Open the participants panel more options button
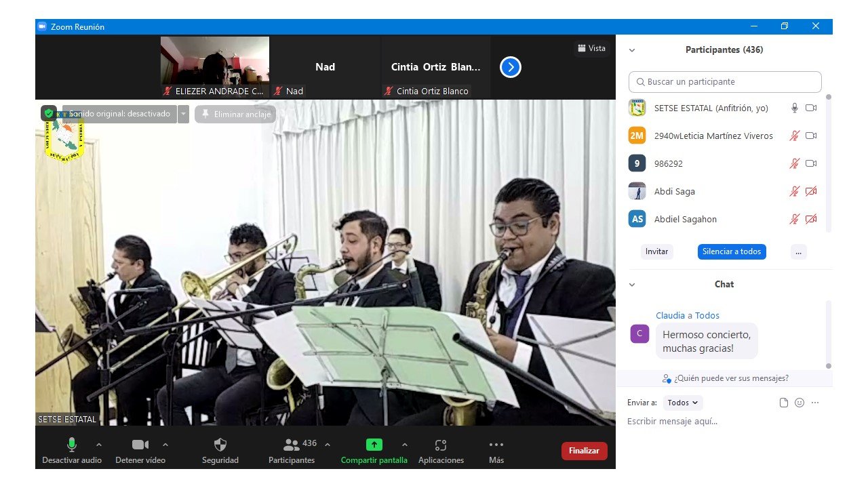 [798, 251]
